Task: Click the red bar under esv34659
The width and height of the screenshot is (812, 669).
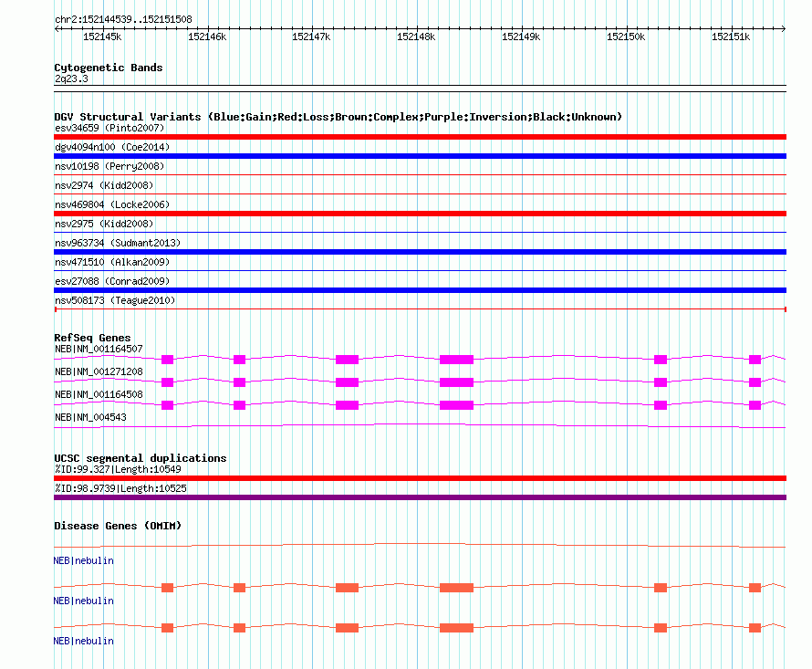Action: click(420, 137)
